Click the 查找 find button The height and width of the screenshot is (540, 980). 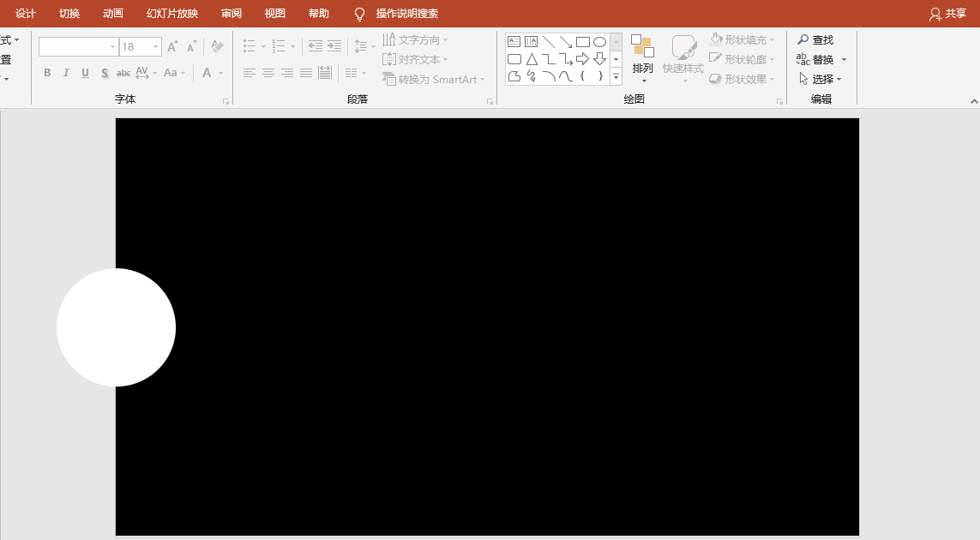coord(815,40)
